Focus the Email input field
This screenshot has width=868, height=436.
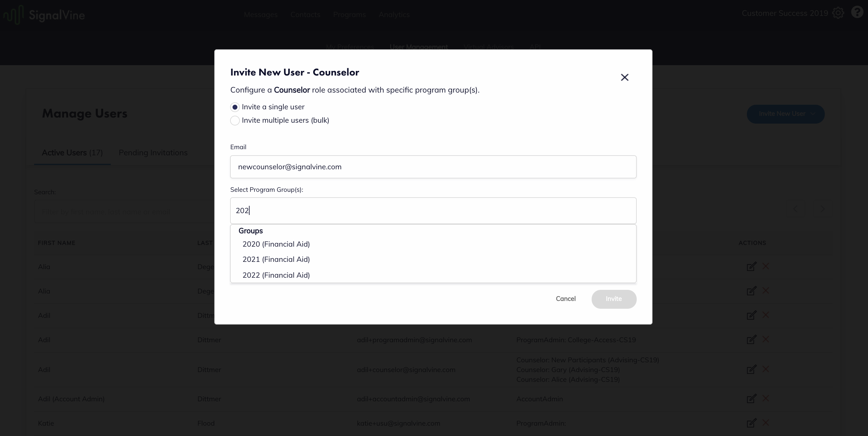pos(433,167)
